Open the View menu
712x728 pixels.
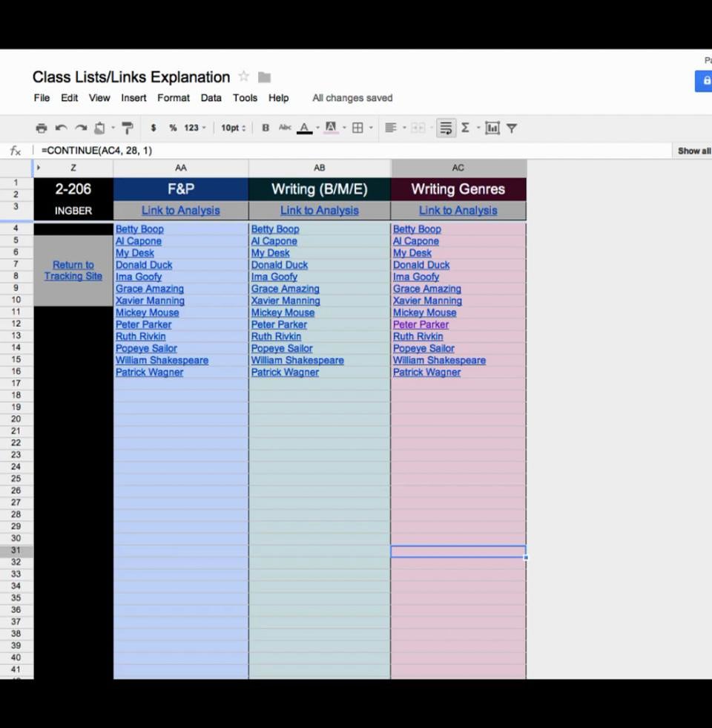coord(99,98)
